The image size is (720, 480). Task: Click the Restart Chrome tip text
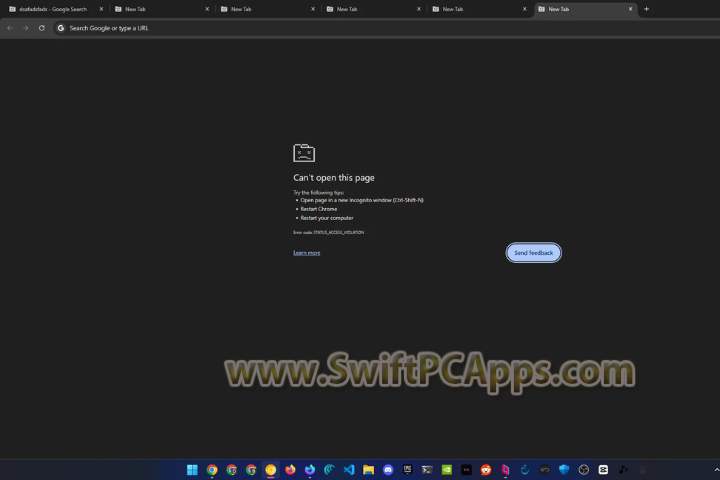tap(319, 209)
